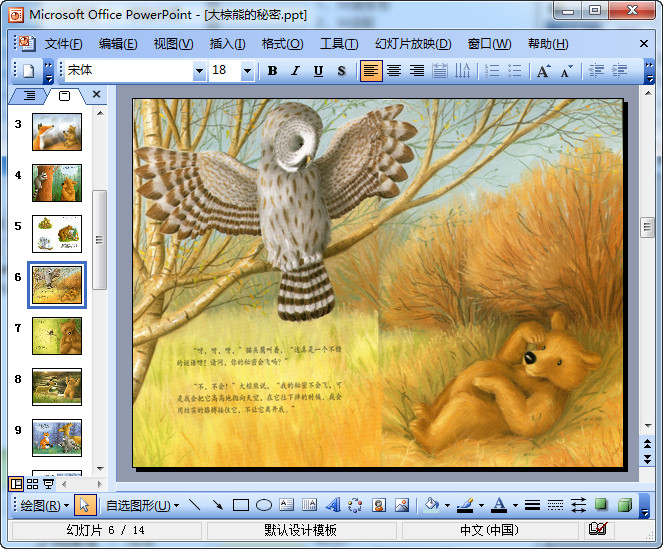Expand formatting toolbar options at right end
This screenshot has height=549, width=663.
(x=649, y=71)
